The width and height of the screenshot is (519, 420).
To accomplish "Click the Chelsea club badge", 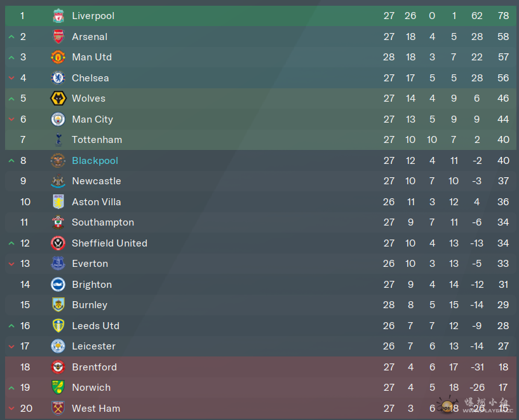I will [58, 78].
